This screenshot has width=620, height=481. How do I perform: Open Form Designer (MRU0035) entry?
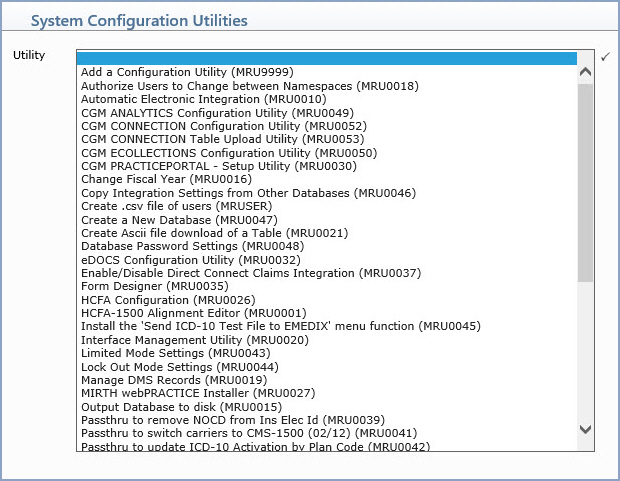(327, 286)
